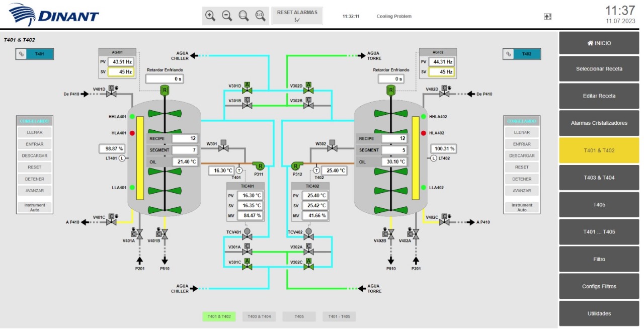Screen dimensions: 644x329
Task: Click valve V402A icon
Action: 414,234
